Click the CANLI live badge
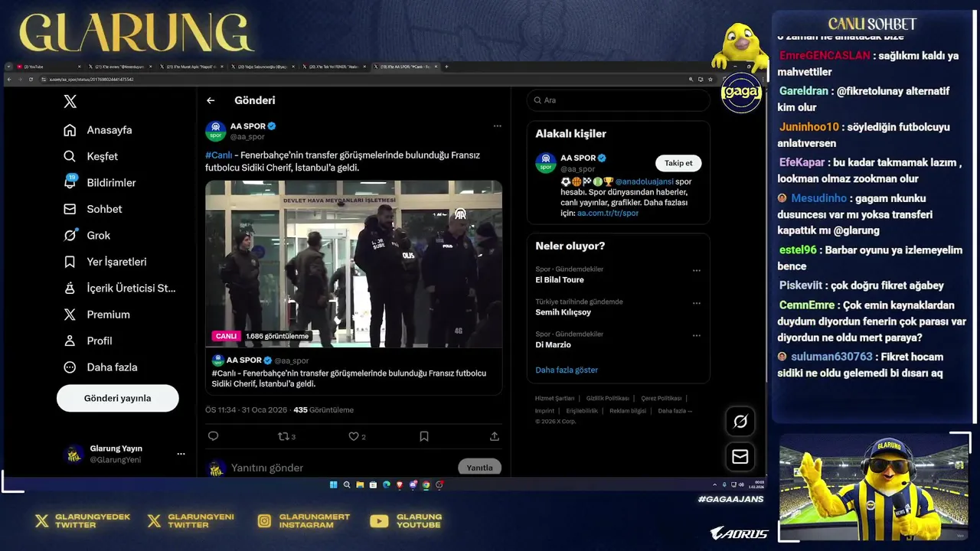The image size is (980, 551). coord(226,336)
